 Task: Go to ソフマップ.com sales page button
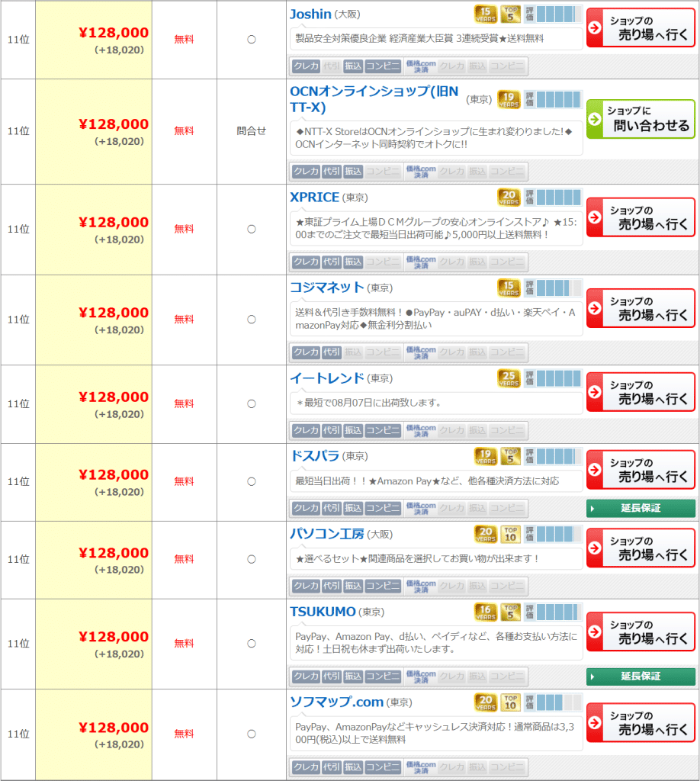pyautogui.click(x=641, y=722)
